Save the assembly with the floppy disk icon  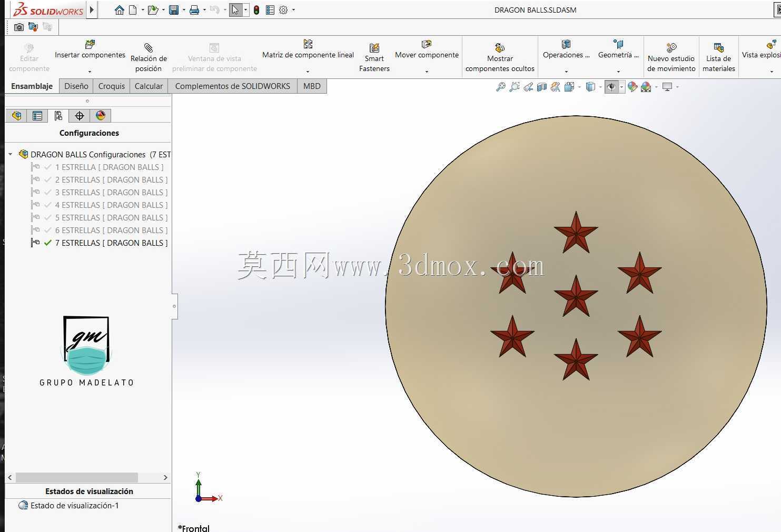point(173,10)
